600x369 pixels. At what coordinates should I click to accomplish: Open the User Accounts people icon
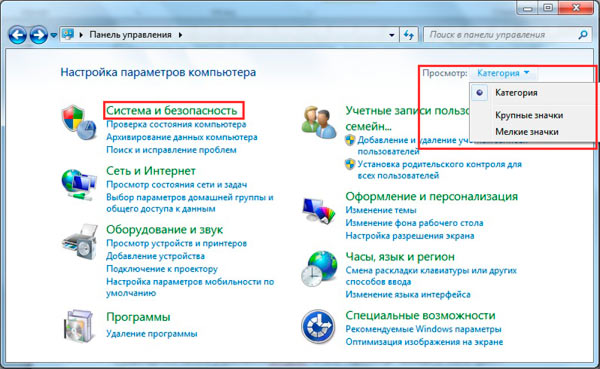[x=319, y=122]
